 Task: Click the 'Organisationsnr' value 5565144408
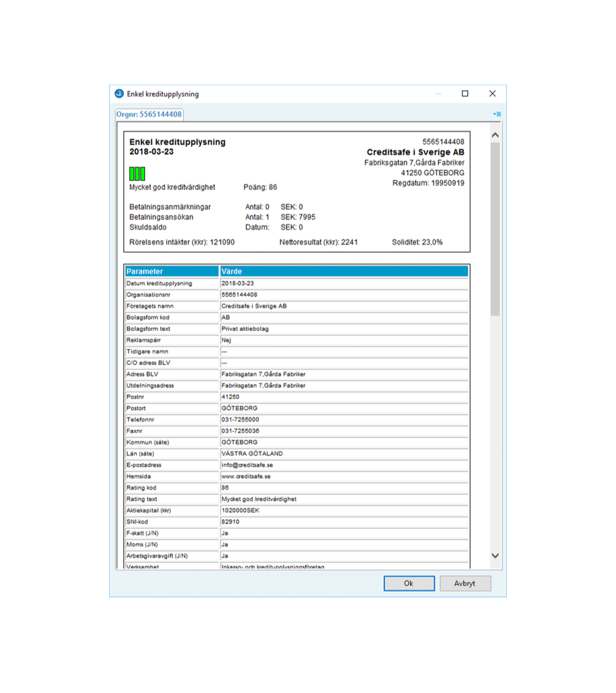[x=344, y=295]
